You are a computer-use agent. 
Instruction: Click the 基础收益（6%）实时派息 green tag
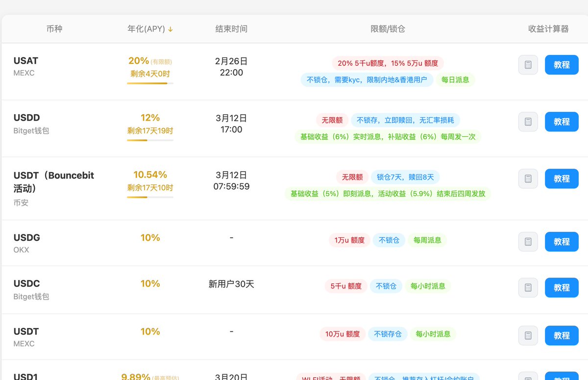pyautogui.click(x=388, y=136)
